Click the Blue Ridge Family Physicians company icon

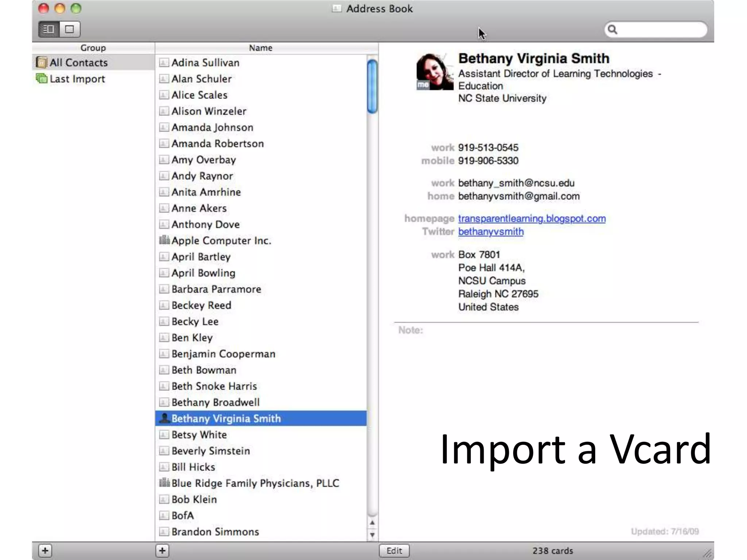(165, 482)
